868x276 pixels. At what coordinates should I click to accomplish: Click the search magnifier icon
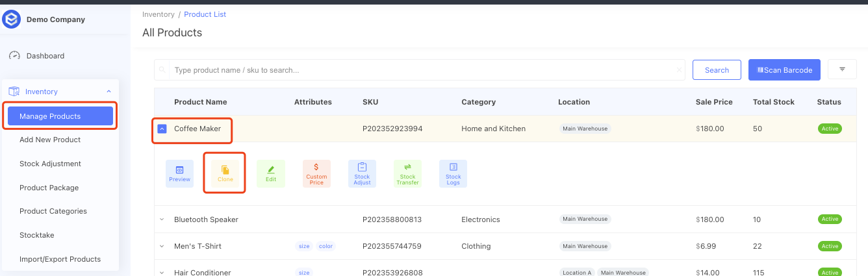[162, 70]
